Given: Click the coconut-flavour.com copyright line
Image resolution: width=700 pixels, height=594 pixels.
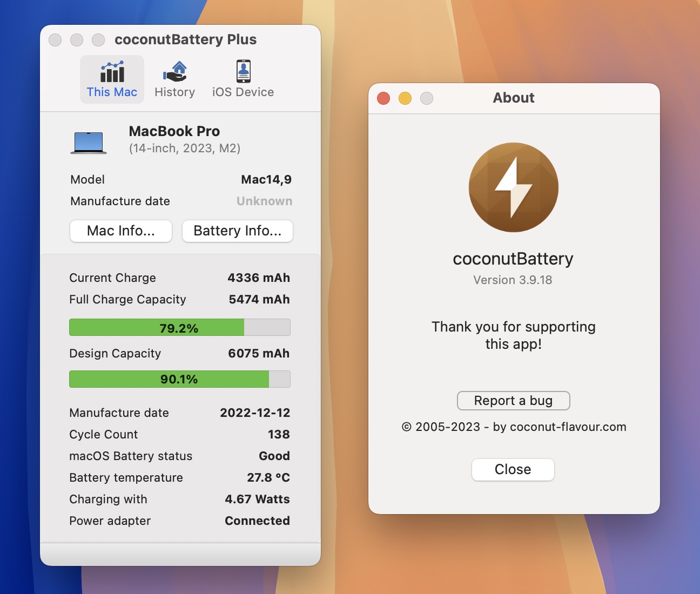Looking at the screenshot, I should coord(514,427).
